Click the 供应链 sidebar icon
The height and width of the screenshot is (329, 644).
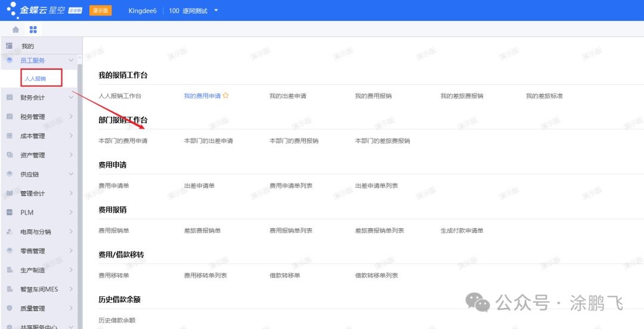tap(10, 174)
